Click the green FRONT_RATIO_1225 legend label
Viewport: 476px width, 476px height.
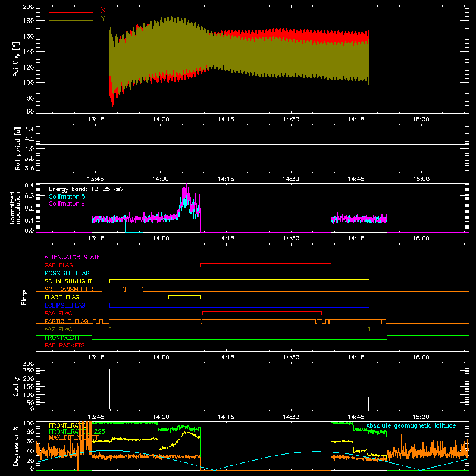(x=77, y=431)
